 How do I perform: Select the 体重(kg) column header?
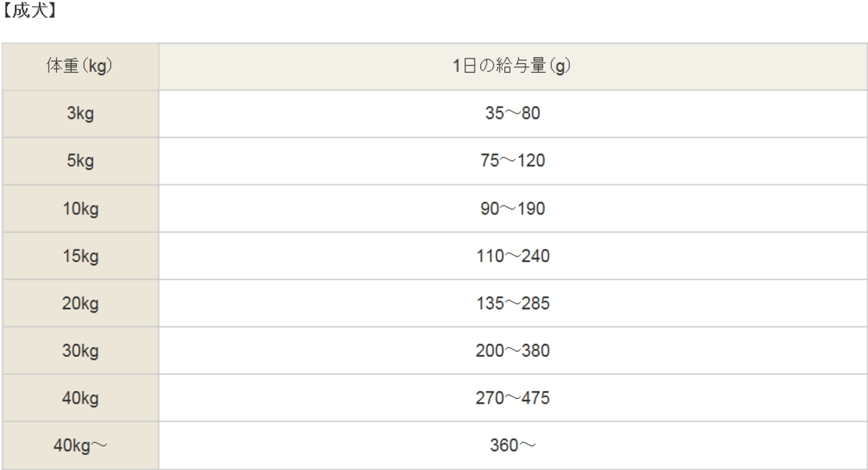click(80, 66)
